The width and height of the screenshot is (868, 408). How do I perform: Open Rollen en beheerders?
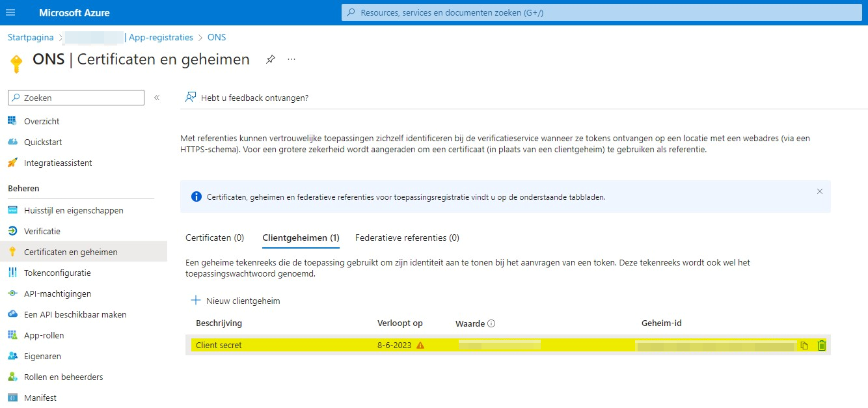tap(64, 377)
